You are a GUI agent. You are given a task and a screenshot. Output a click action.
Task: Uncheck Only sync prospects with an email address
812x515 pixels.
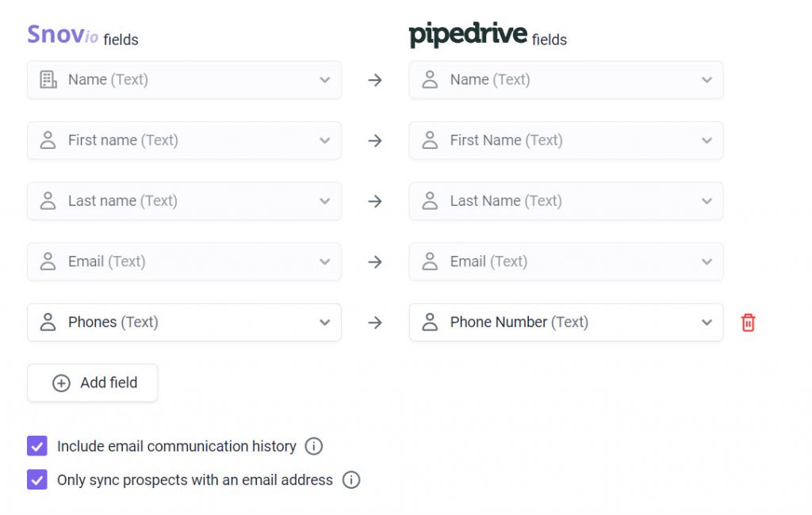tap(36, 480)
